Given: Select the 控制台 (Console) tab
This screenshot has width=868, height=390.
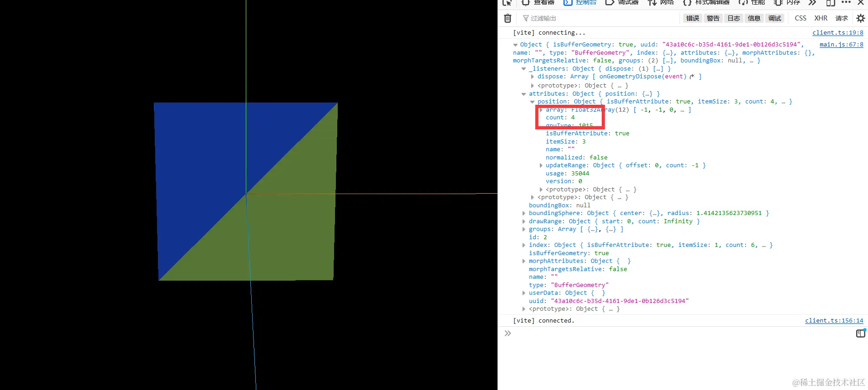Looking at the screenshot, I should coord(580,3).
